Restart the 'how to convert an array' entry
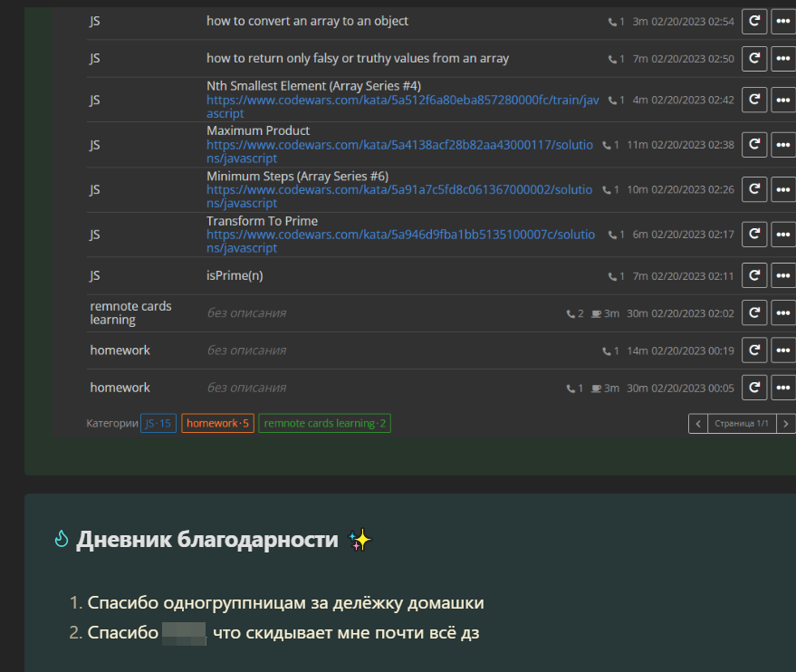This screenshot has width=796, height=672. tap(754, 22)
